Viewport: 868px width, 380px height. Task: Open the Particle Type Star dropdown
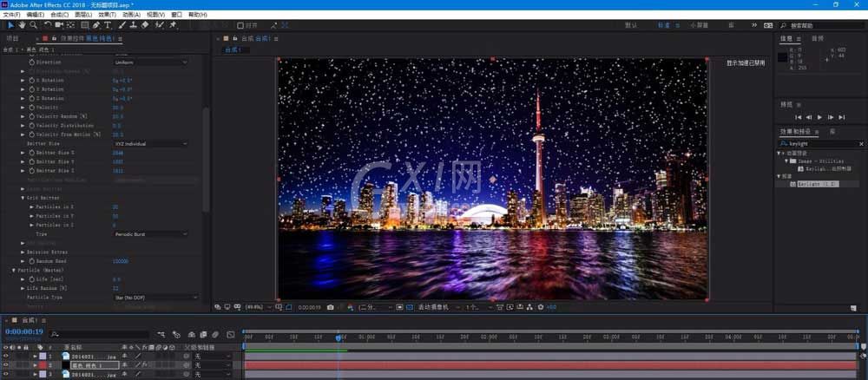coord(155,298)
